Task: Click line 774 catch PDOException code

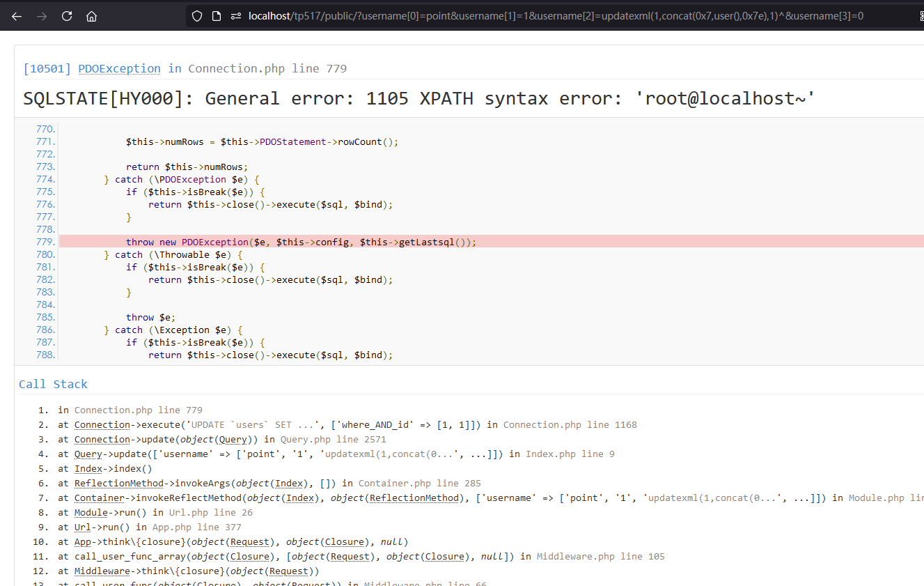Action: click(182, 179)
